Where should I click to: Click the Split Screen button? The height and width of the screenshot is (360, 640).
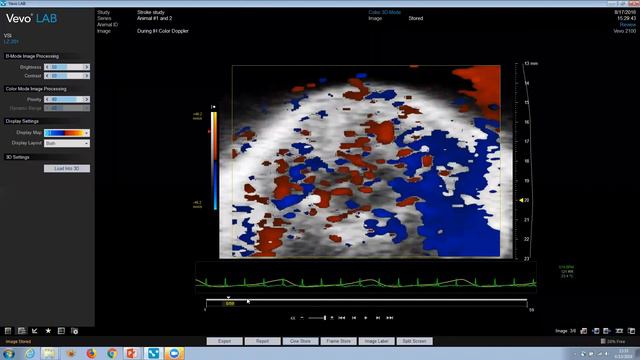coord(414,341)
